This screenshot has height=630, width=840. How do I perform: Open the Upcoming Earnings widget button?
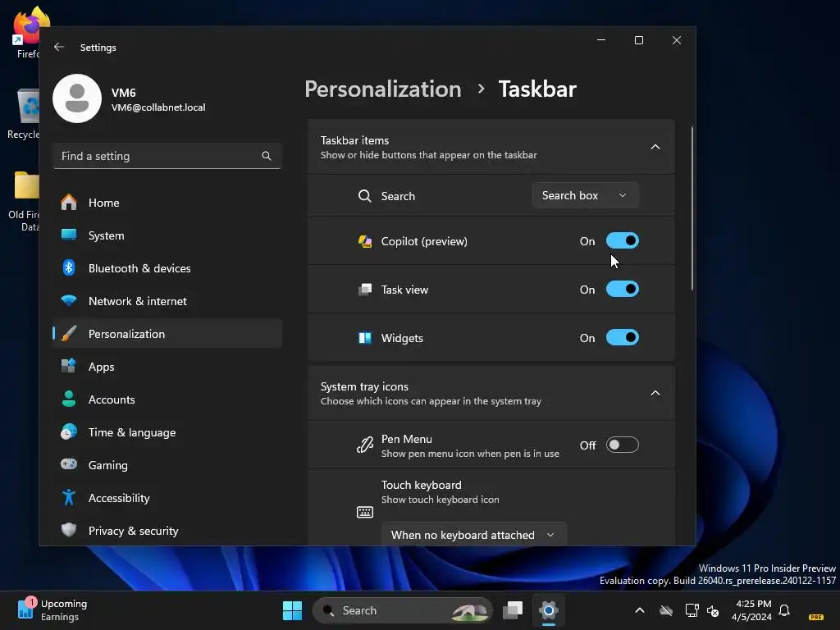click(x=52, y=610)
